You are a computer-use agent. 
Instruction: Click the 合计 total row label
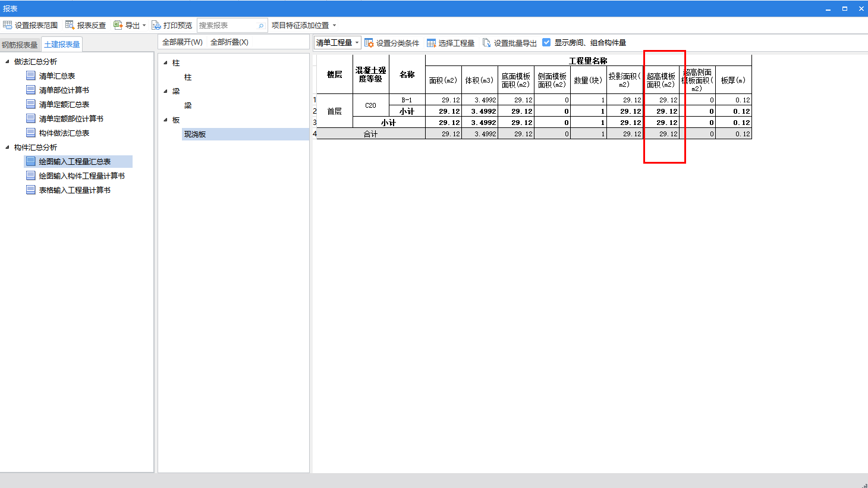tap(370, 134)
